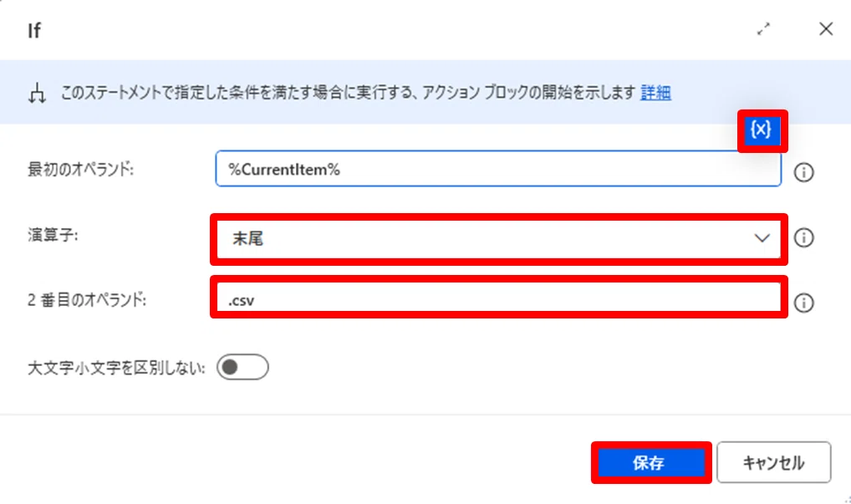Click the 最初のオペランド label
The width and height of the screenshot is (851, 504).
point(80,170)
